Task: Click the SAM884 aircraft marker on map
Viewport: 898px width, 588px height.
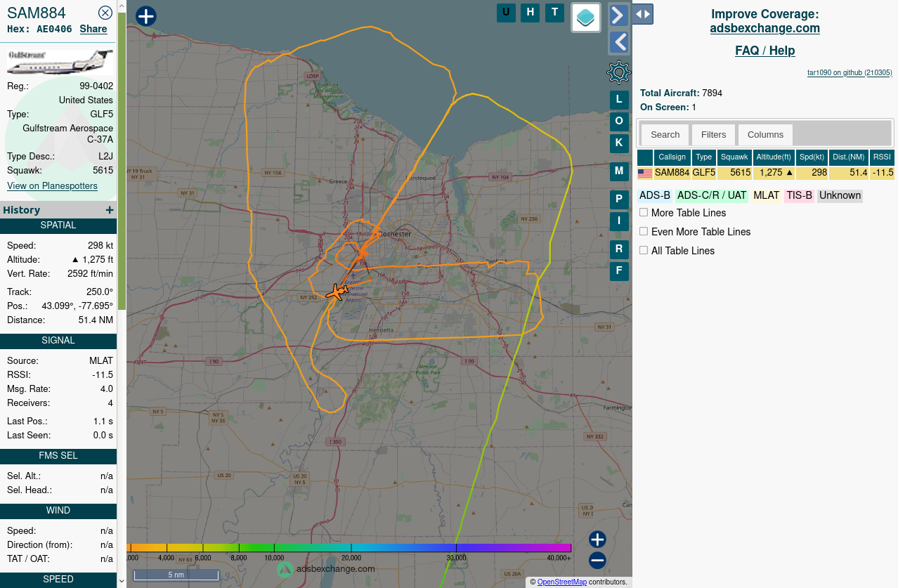Action: click(x=337, y=292)
